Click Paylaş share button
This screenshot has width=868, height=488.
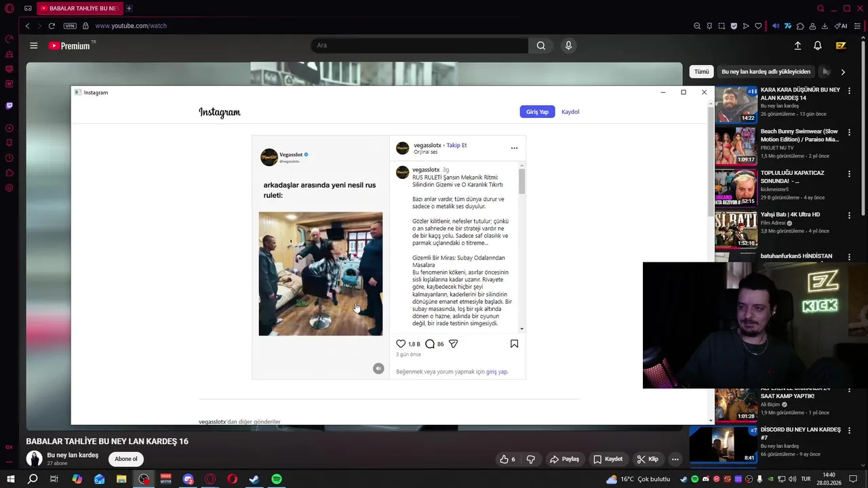(564, 459)
